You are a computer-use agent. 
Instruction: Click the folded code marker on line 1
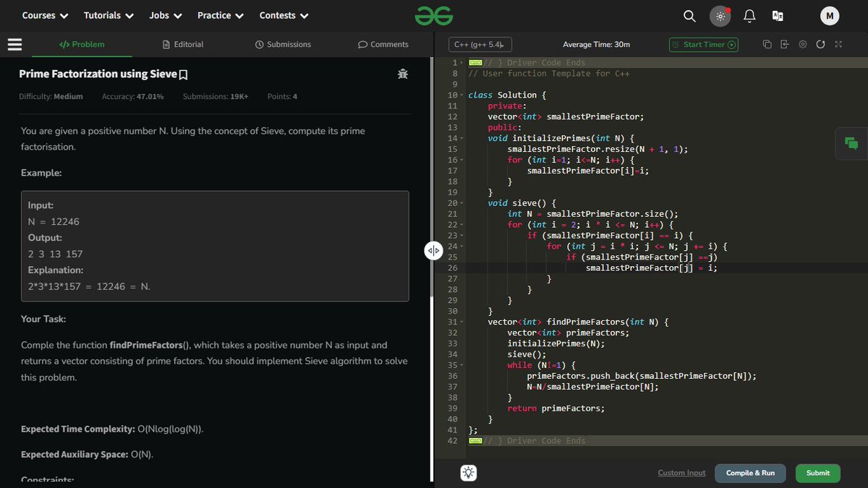click(475, 63)
